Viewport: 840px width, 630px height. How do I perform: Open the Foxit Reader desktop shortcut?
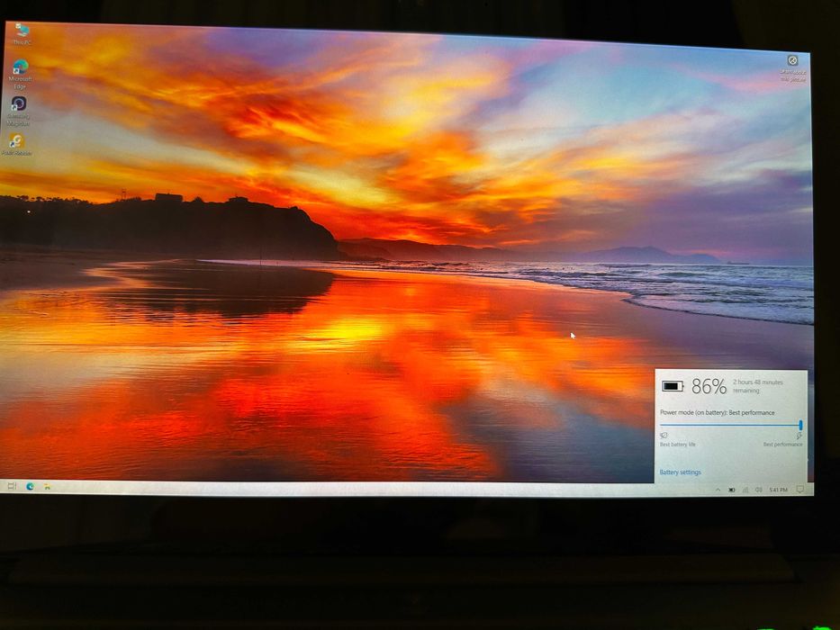tap(16, 145)
